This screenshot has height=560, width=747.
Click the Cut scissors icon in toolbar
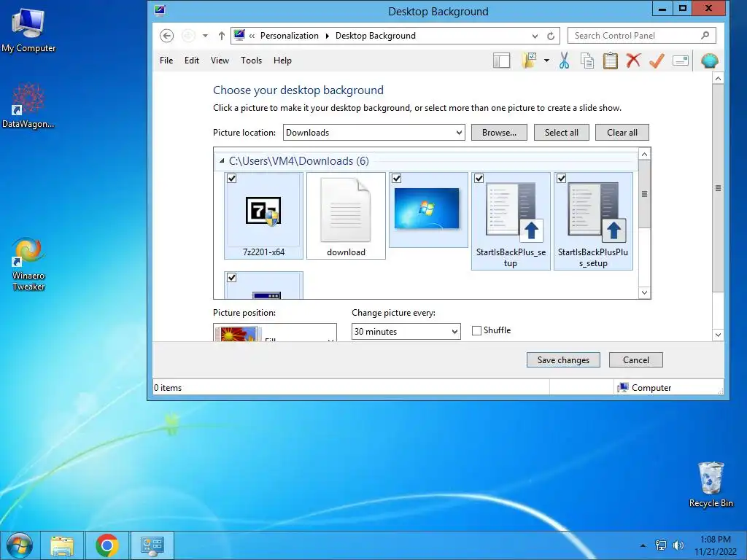tap(564, 61)
